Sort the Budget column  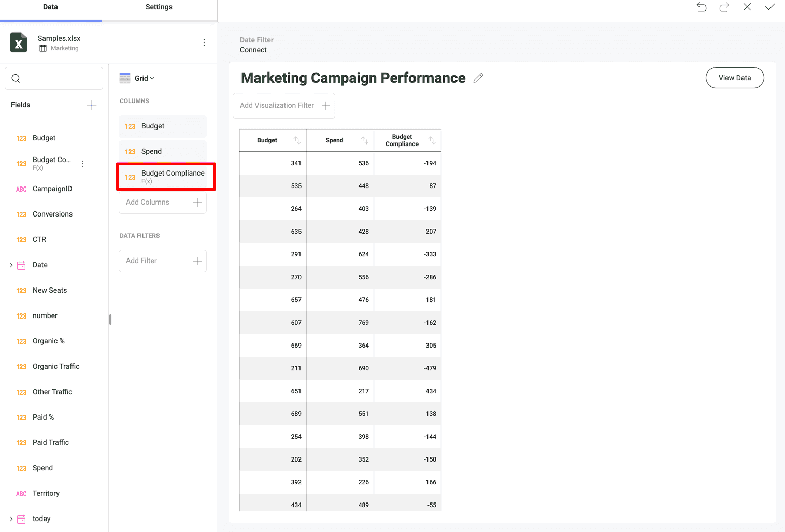tap(297, 140)
